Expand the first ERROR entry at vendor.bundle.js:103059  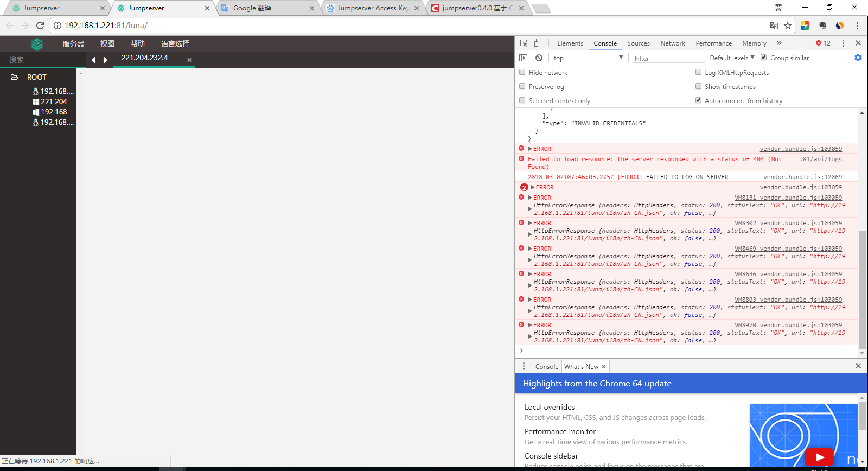coord(530,149)
